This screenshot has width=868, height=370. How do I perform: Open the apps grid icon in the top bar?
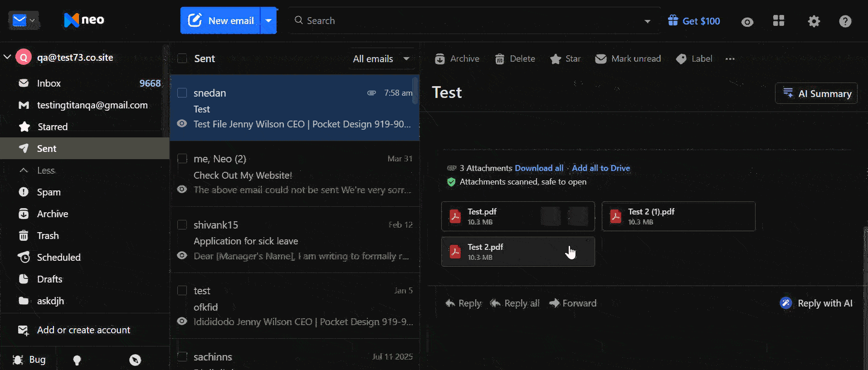coord(779,21)
